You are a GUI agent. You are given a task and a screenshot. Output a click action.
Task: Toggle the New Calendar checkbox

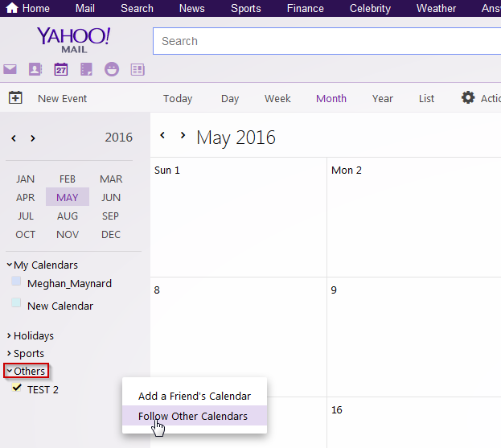point(16,302)
